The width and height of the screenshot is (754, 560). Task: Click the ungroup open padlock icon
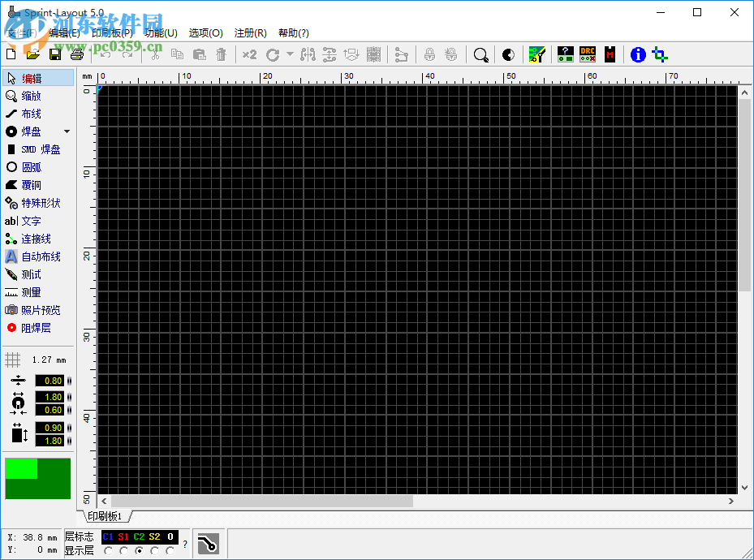450,54
